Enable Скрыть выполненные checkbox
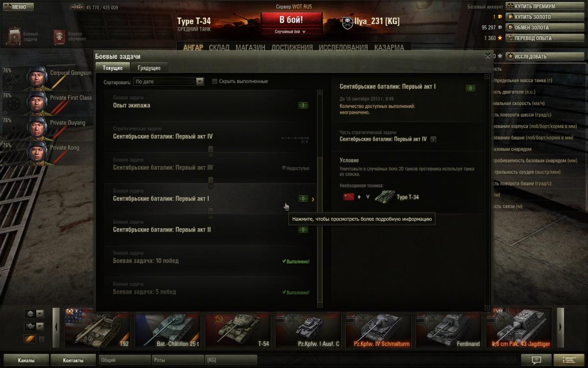This screenshot has width=588, height=368. pyautogui.click(x=215, y=81)
